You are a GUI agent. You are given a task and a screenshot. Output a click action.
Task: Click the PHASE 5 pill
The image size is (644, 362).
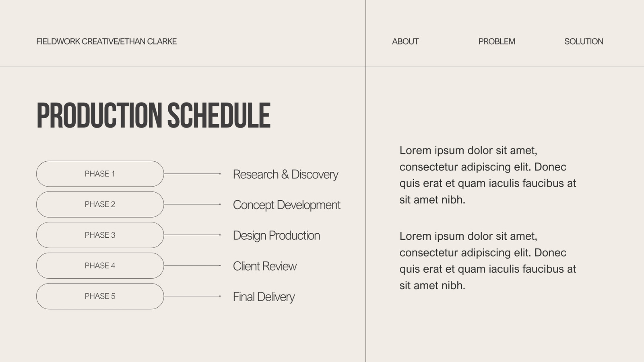[100, 296]
